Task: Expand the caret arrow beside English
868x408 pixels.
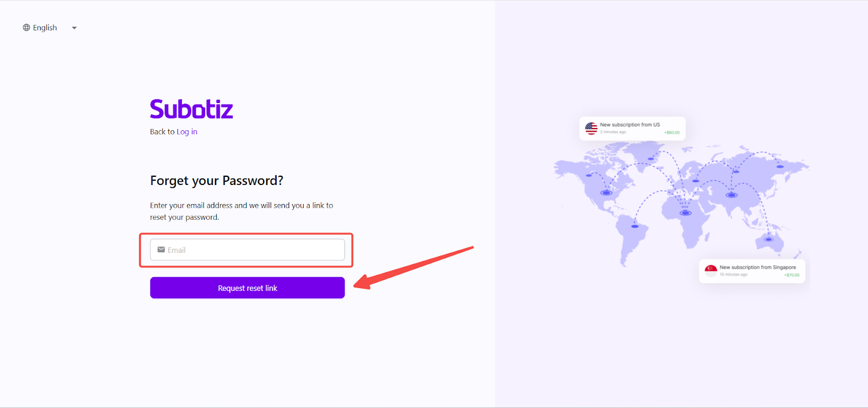Action: 74,28
